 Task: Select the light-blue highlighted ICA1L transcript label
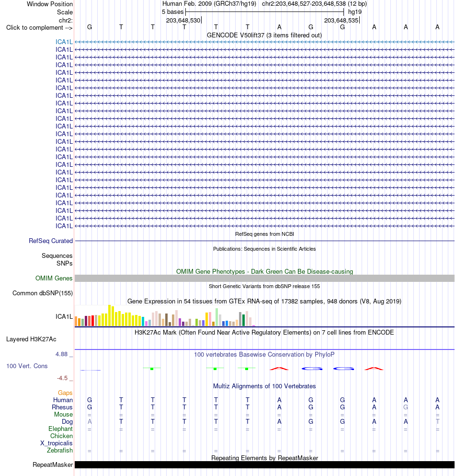[x=64, y=42]
